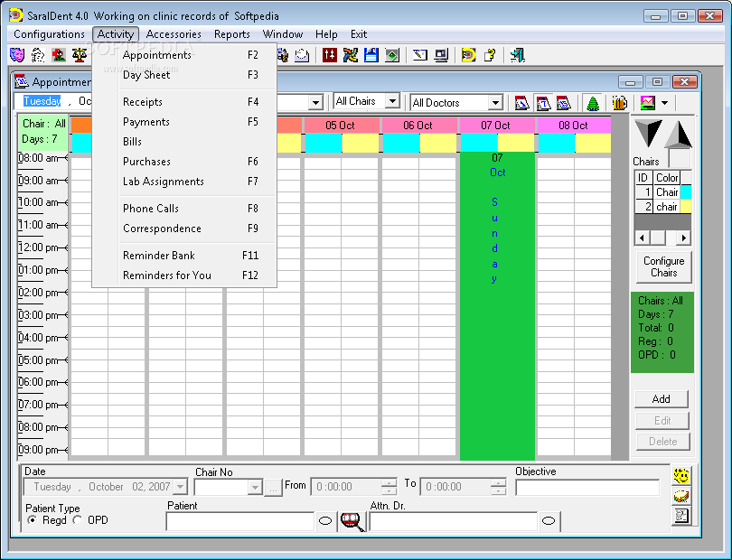Screen dimensions: 732x560
Task: Select the OPD patient type radio button
Action: [78, 520]
